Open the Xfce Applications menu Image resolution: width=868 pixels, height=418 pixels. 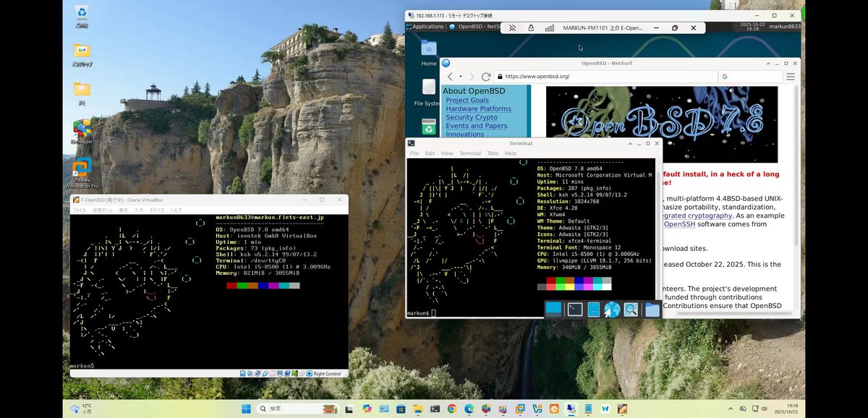click(425, 27)
